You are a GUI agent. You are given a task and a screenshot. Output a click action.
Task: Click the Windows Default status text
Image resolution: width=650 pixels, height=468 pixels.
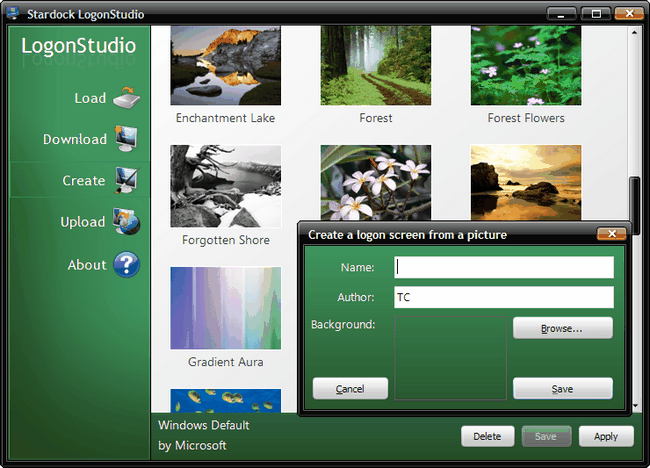204,425
